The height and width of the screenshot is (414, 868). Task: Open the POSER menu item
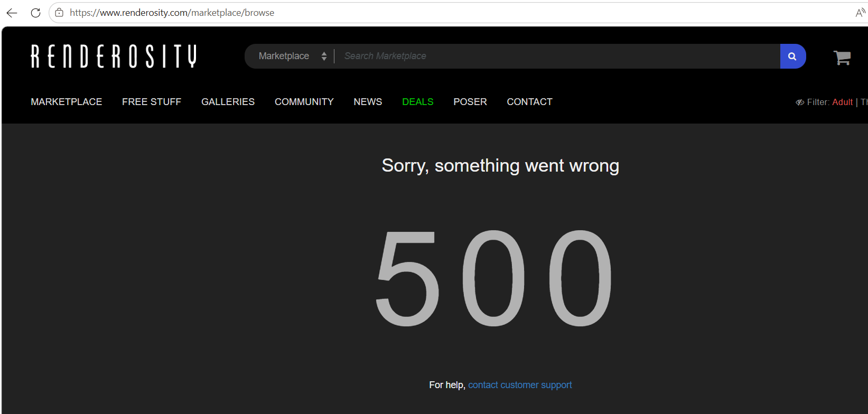470,102
